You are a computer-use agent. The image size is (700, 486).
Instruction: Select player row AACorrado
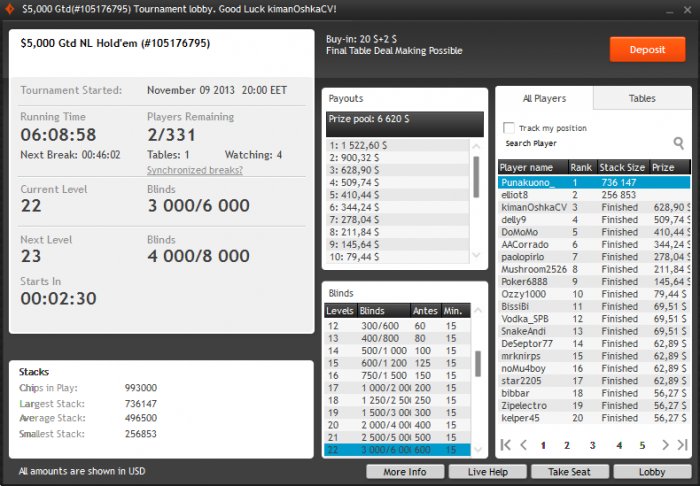pos(594,245)
